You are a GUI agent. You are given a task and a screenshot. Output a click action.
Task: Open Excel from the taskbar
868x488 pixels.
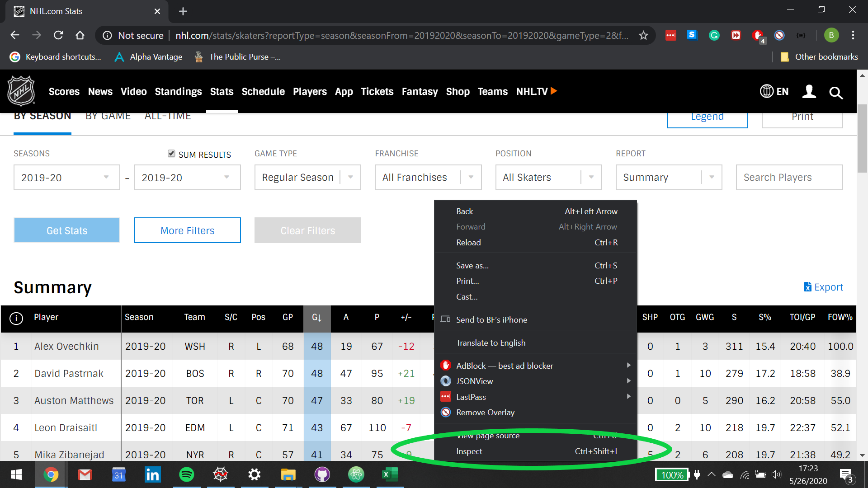tap(390, 474)
